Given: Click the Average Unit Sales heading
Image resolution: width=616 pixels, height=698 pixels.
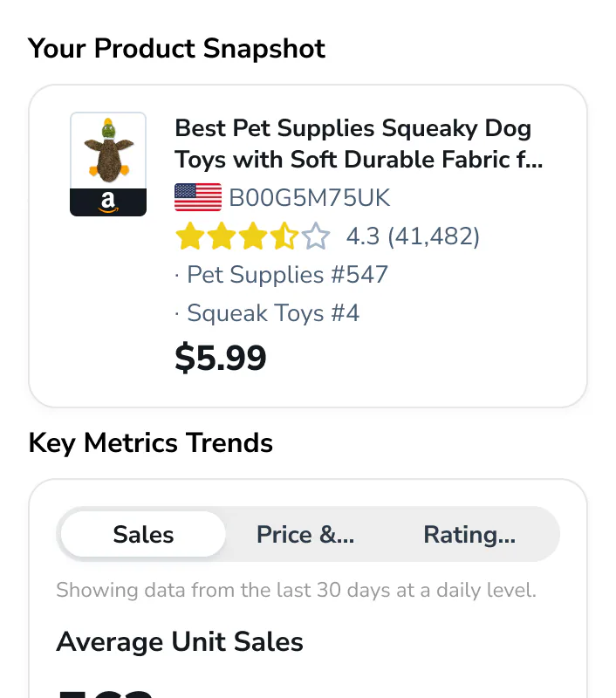Looking at the screenshot, I should (179, 641).
